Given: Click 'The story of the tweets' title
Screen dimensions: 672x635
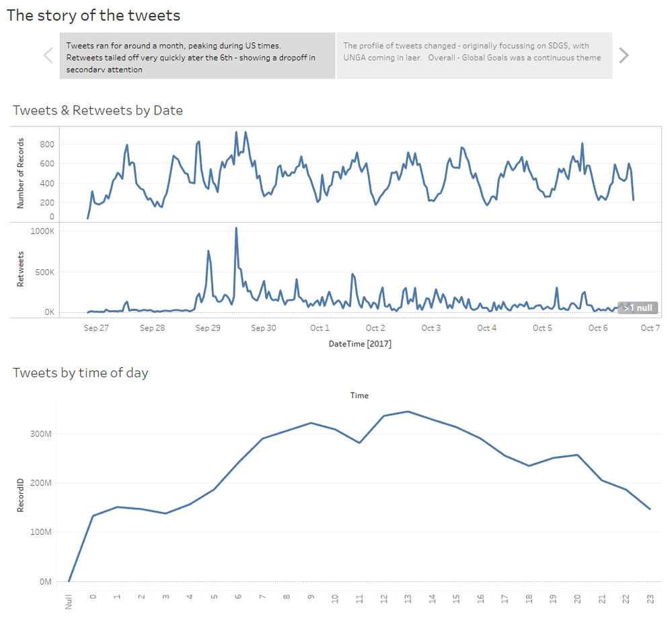Looking at the screenshot, I should pos(94,15).
